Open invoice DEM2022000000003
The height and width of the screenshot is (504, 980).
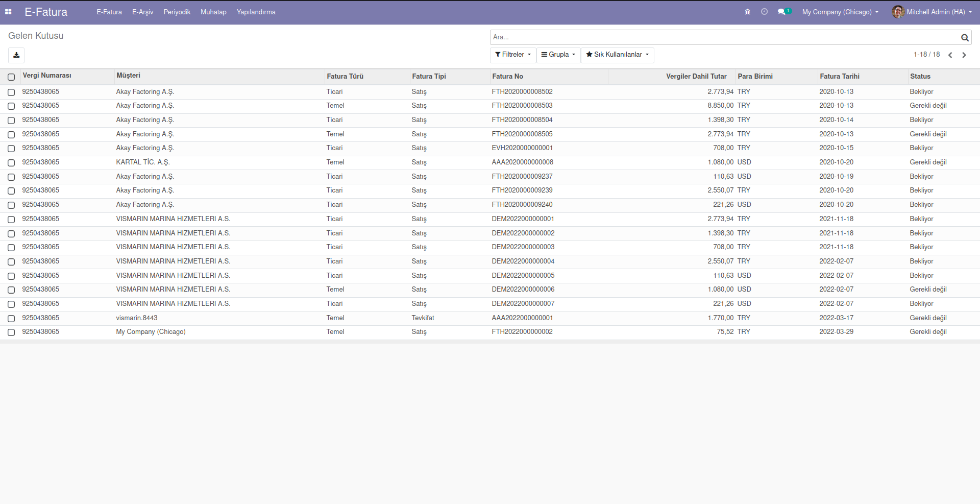coord(523,247)
